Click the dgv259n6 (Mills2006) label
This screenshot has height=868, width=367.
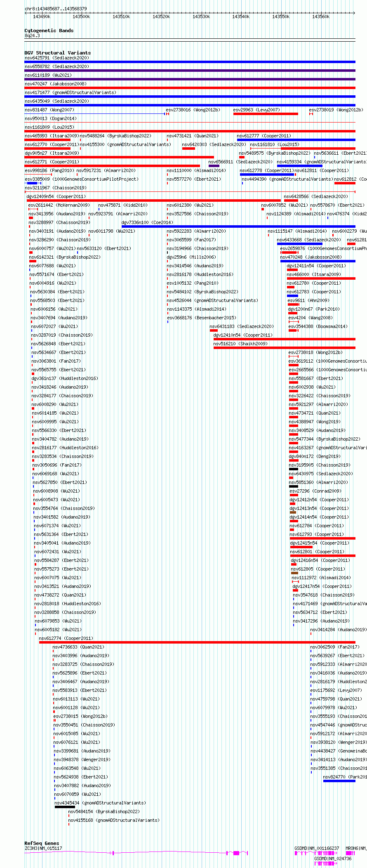point(191,257)
